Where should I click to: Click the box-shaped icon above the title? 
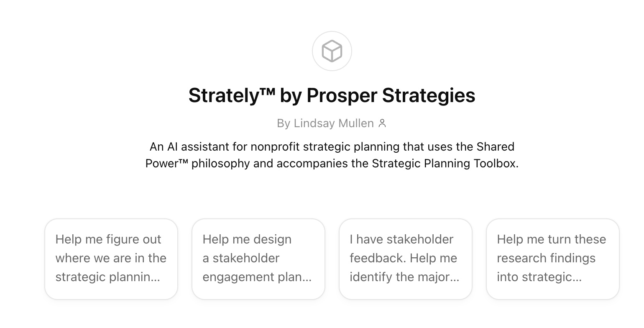[332, 51]
